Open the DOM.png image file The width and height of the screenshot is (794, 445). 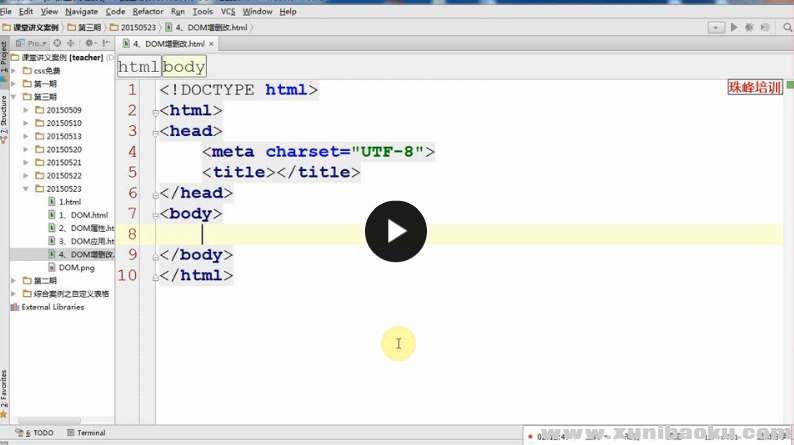pos(75,268)
